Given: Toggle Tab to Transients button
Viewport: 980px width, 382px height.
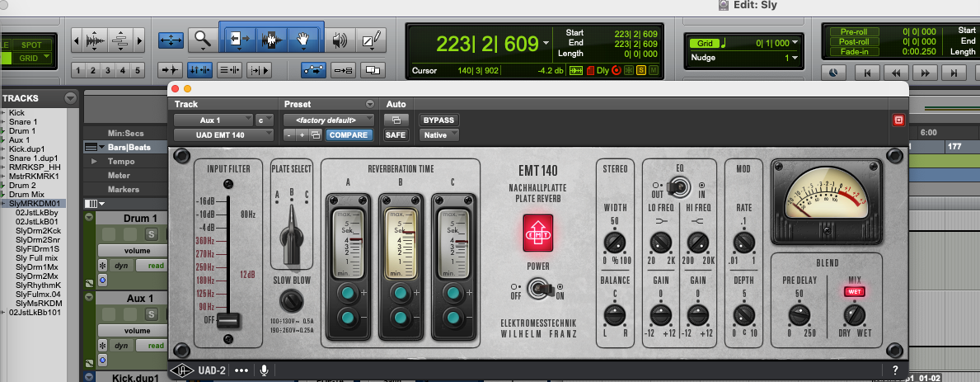Looking at the screenshot, I should 169,70.
